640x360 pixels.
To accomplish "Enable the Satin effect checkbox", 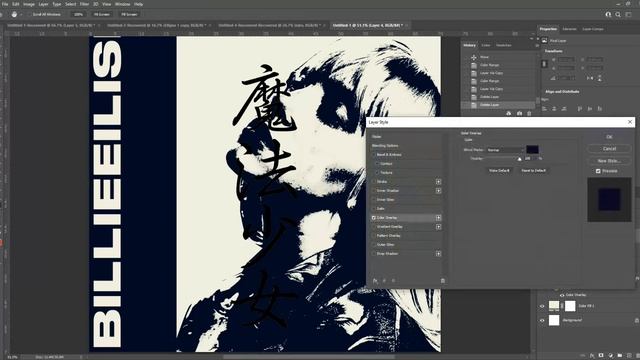I will tap(373, 209).
